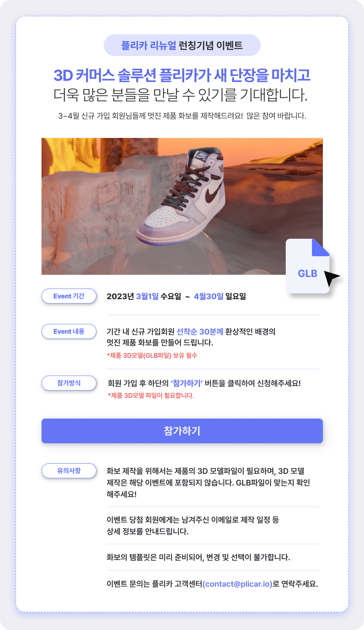
Task: Select the 유의사항 pill label
Action: [x=69, y=471]
